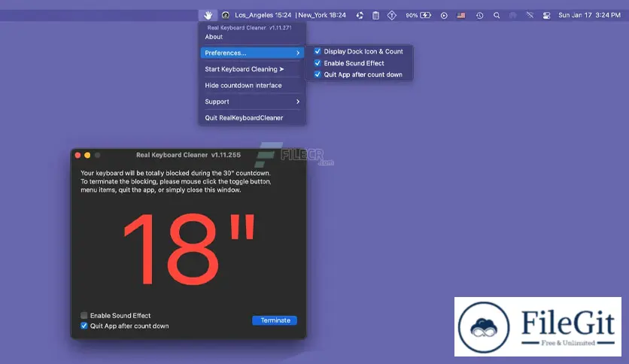The width and height of the screenshot is (629, 364).
Task: Click the red 18" countdown number
Action: (x=189, y=248)
